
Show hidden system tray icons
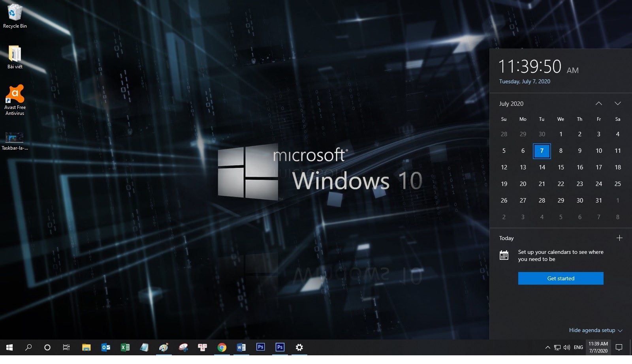click(x=547, y=347)
